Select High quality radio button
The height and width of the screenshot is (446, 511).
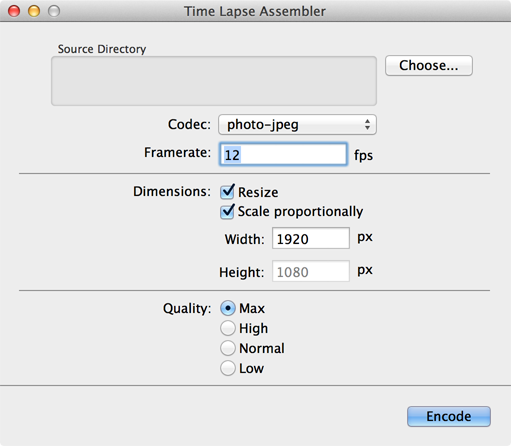228,328
